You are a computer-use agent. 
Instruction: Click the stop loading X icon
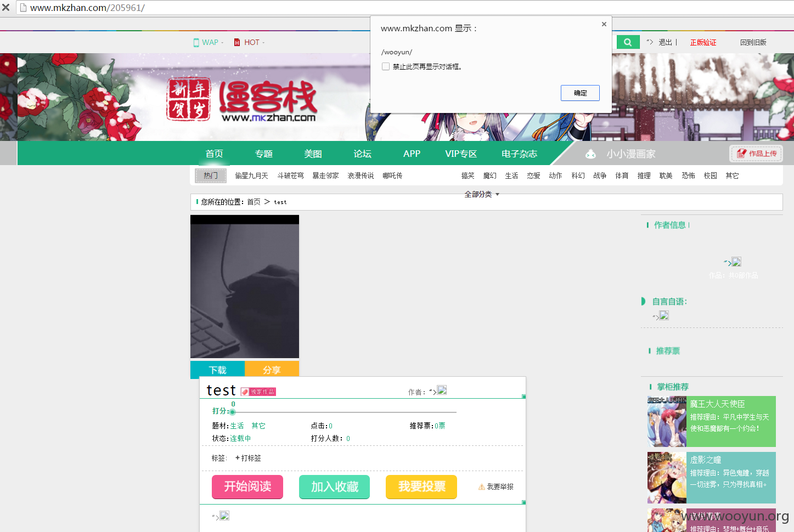tap(6, 8)
